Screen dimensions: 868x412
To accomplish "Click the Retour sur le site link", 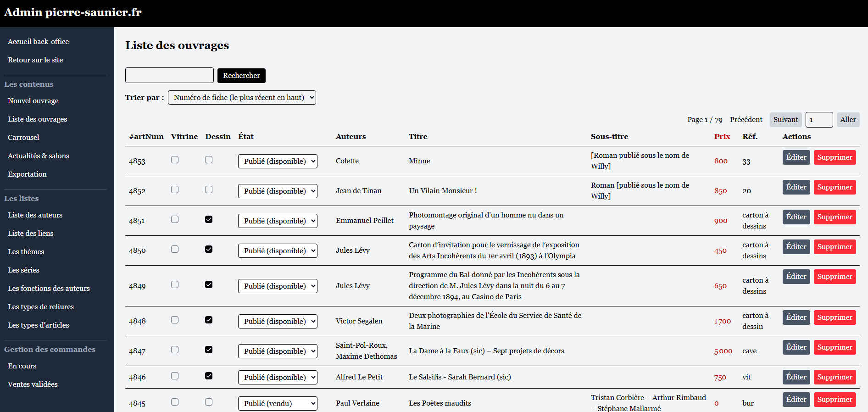I will [35, 60].
